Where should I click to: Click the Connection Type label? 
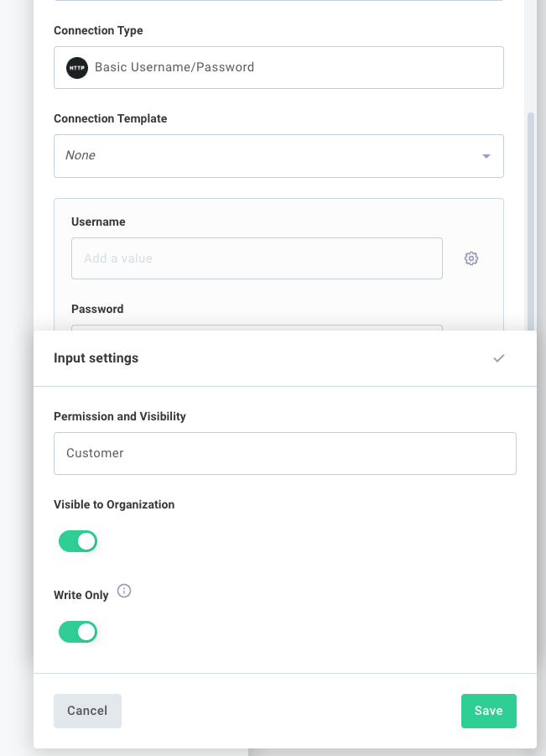[x=98, y=31]
